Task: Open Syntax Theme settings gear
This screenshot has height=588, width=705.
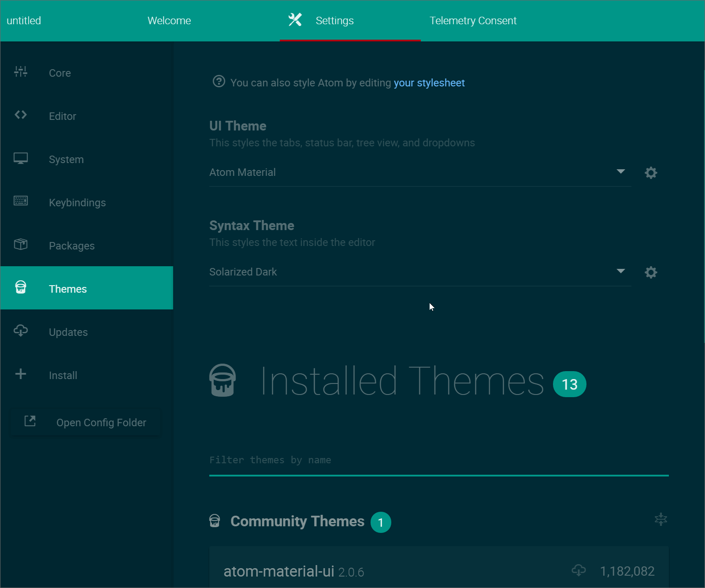Action: [651, 272]
